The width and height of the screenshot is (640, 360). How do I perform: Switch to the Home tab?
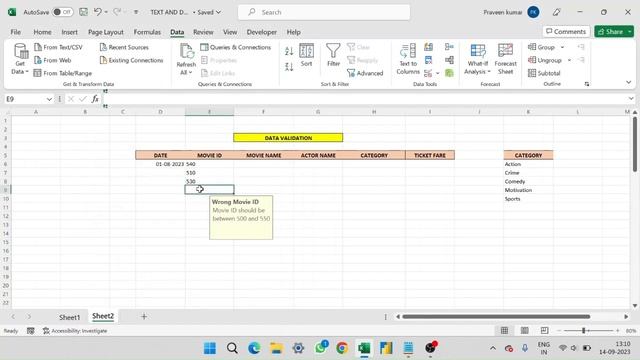coord(42,32)
